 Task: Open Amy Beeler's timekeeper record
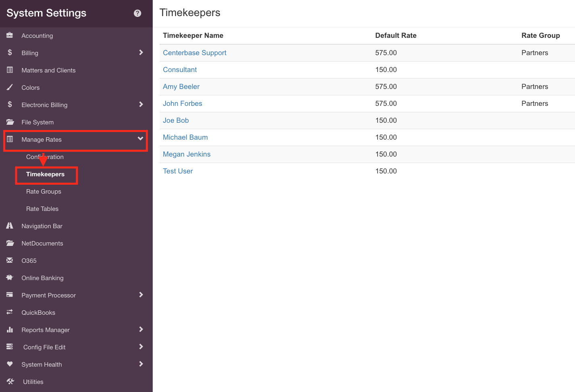pos(181,87)
